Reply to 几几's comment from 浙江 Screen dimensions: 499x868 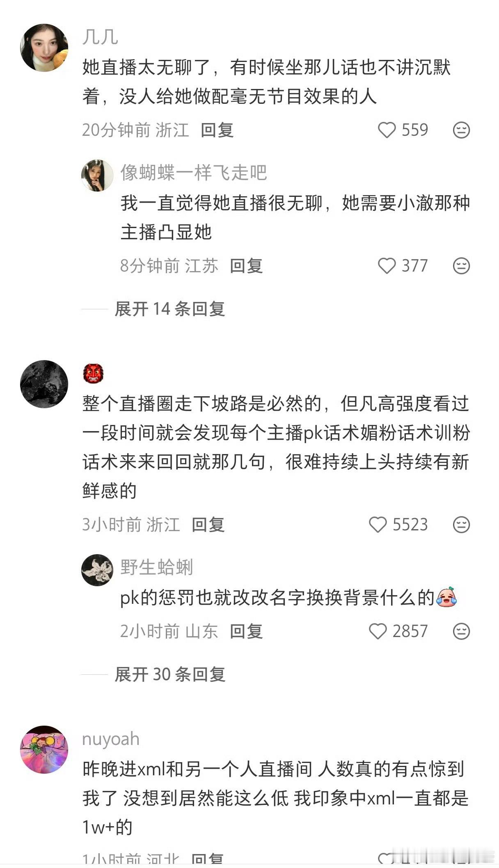(x=217, y=130)
